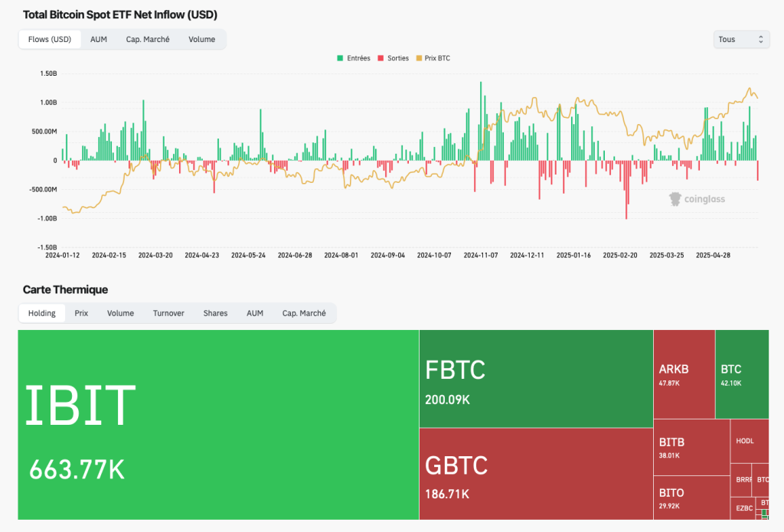784x532 pixels.
Task: Switch heatmap to Volume tab
Action: click(120, 314)
